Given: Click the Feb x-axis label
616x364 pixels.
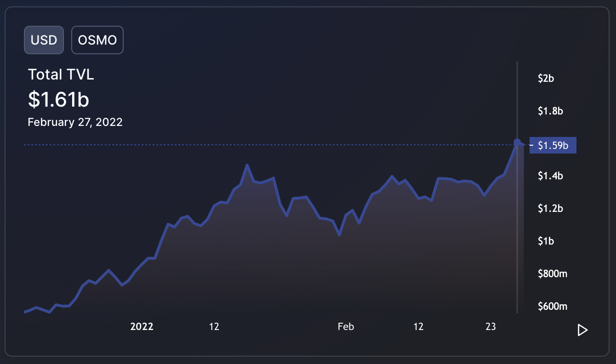Looking at the screenshot, I should click(346, 327).
